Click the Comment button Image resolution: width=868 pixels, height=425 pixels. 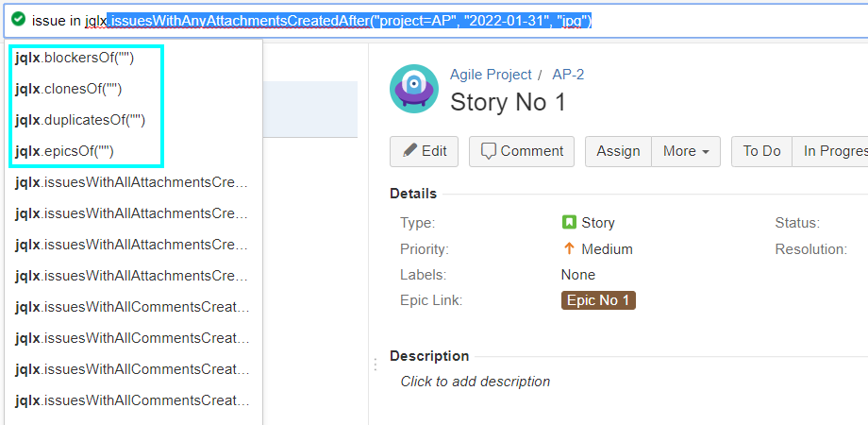(522, 151)
